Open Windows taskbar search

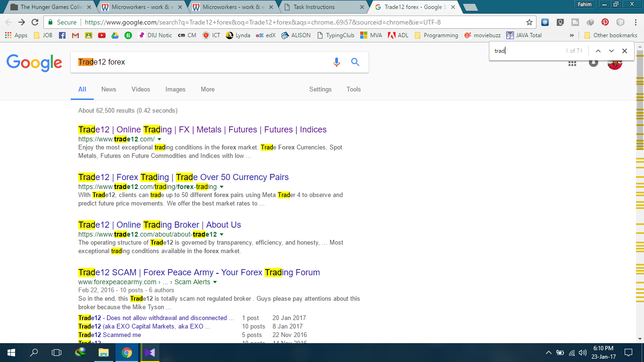coord(34,352)
